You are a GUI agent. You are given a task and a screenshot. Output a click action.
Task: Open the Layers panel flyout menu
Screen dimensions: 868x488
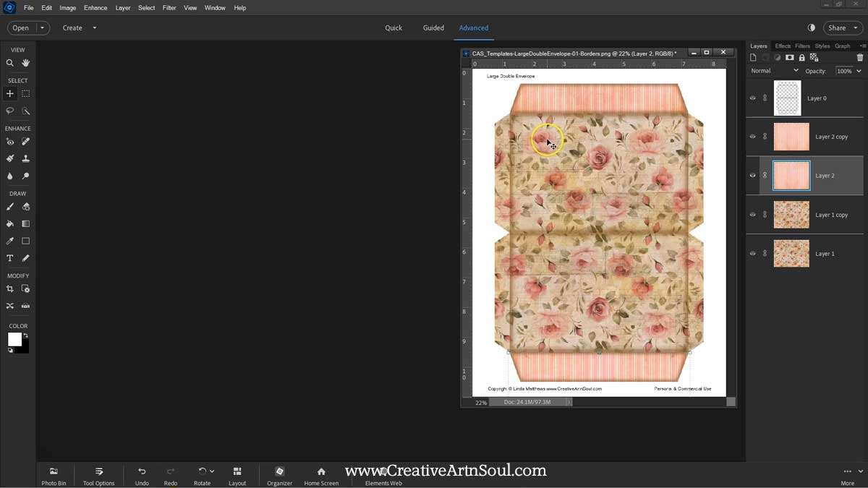(861, 46)
